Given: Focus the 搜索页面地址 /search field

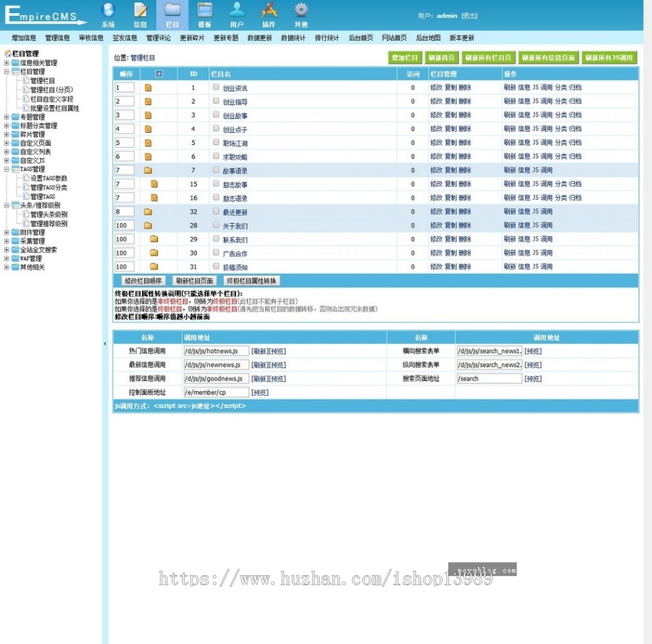Looking at the screenshot, I should pos(489,378).
